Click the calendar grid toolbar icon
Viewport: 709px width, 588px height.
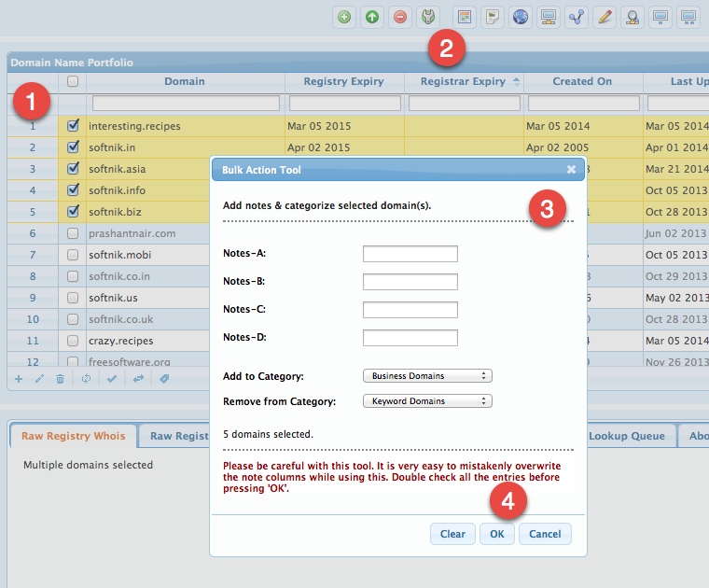click(465, 17)
